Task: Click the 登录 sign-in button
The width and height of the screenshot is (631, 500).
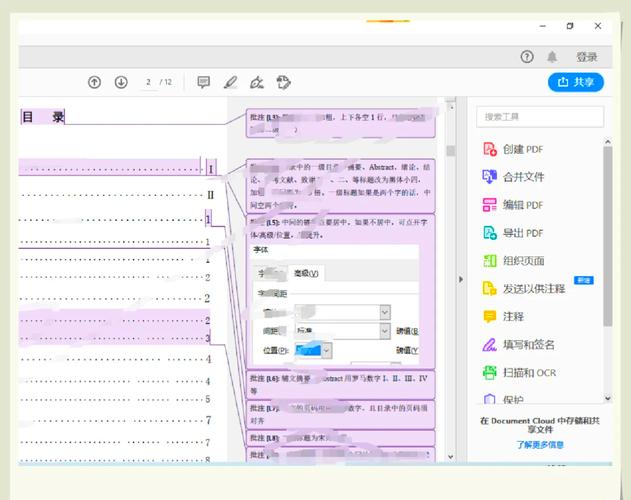Action: click(x=586, y=57)
